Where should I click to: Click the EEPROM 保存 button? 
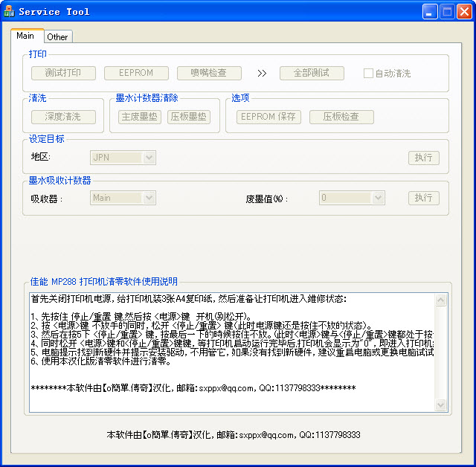click(268, 117)
